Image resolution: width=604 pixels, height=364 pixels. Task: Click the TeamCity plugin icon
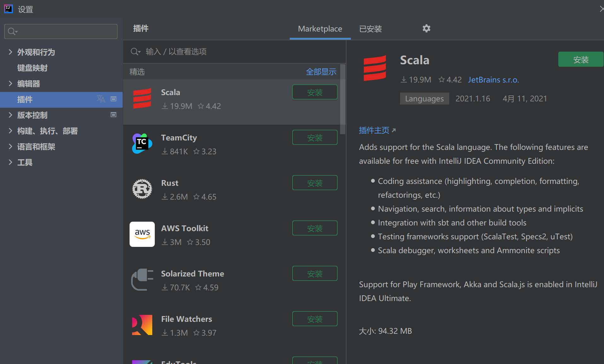(142, 144)
